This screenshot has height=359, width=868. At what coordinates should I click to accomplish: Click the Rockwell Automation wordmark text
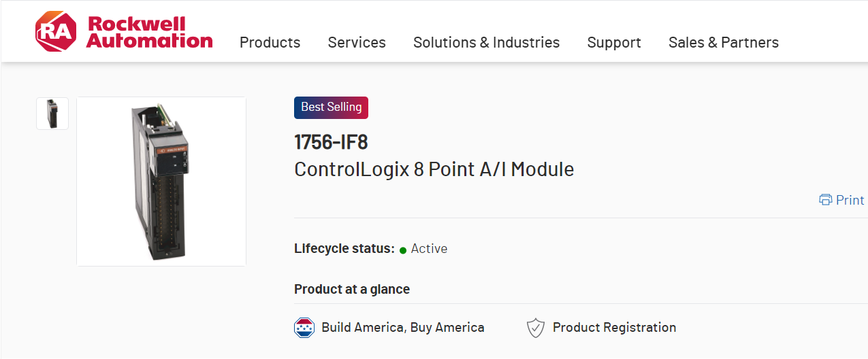pyautogui.click(x=150, y=32)
